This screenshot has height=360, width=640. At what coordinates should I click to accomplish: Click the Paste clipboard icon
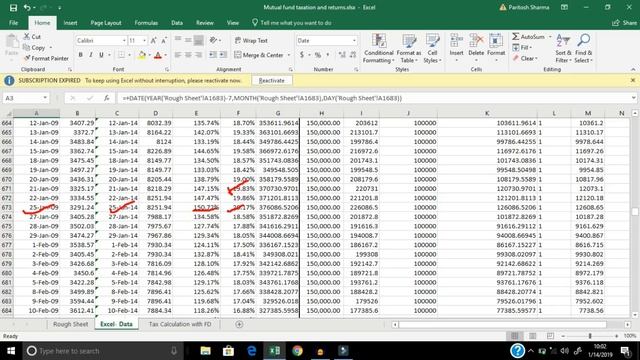pos(12,42)
